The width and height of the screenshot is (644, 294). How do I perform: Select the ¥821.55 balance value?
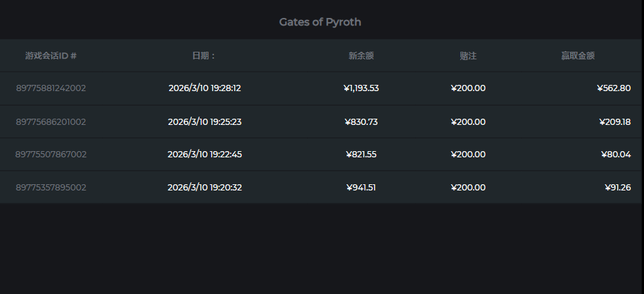pyautogui.click(x=361, y=155)
